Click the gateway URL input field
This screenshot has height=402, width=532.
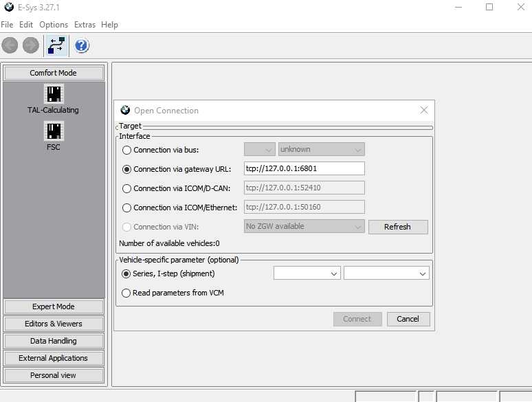pyautogui.click(x=304, y=168)
